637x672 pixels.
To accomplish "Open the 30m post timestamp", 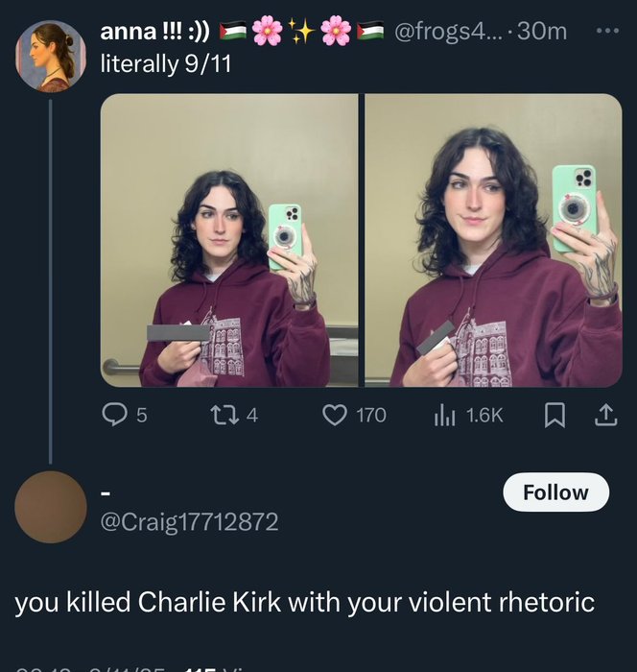I will (542, 32).
